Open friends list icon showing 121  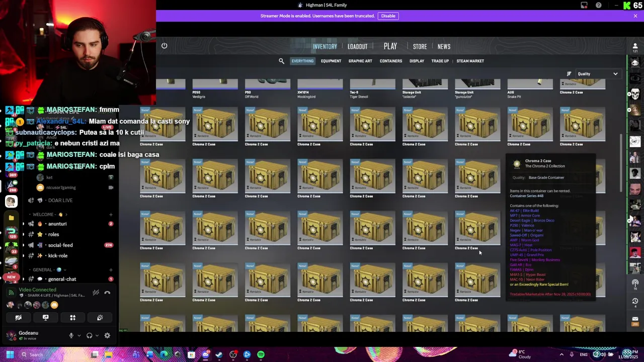635,47
